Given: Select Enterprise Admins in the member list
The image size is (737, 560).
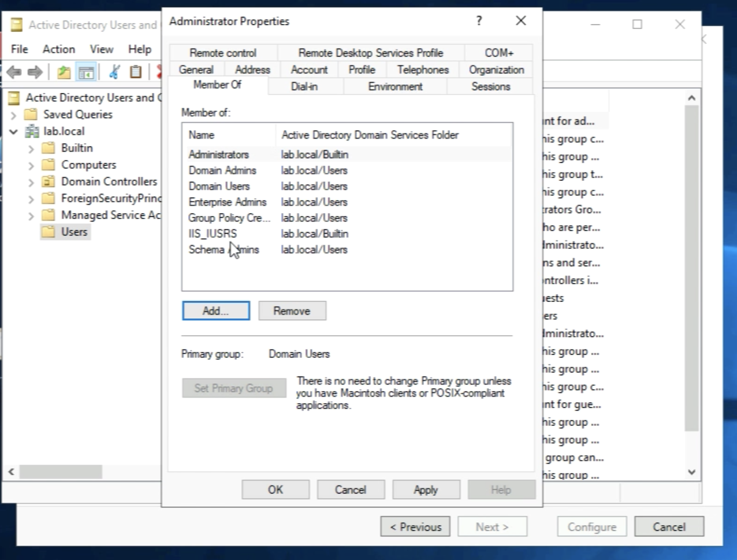Looking at the screenshot, I should (x=227, y=202).
